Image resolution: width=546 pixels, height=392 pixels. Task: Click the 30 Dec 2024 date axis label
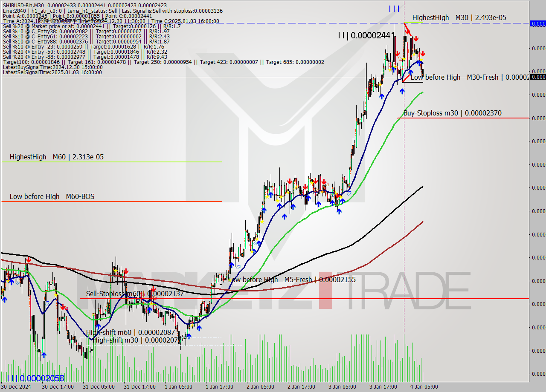click(17, 387)
